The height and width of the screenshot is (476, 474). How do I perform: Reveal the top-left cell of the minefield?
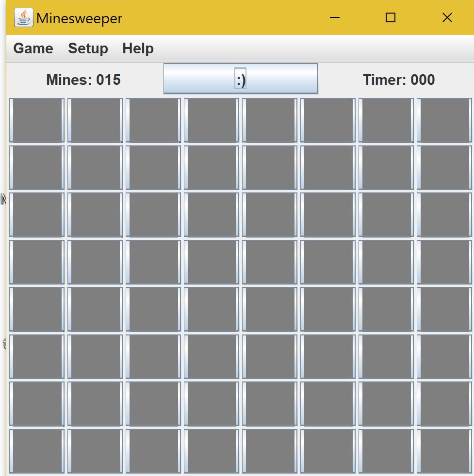(x=37, y=120)
